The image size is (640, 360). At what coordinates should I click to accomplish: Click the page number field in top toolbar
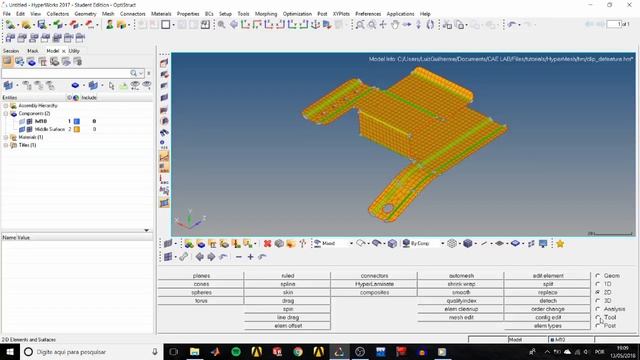tap(613, 24)
